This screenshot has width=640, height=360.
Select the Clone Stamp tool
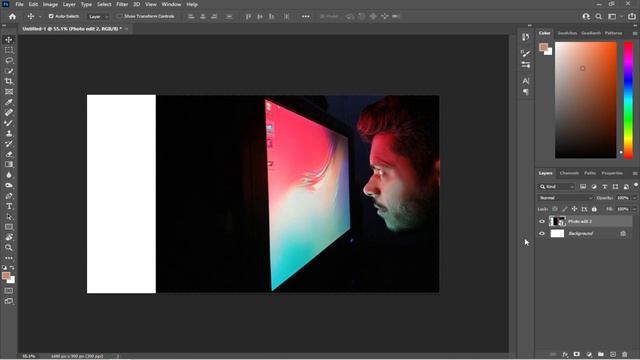tap(9, 133)
